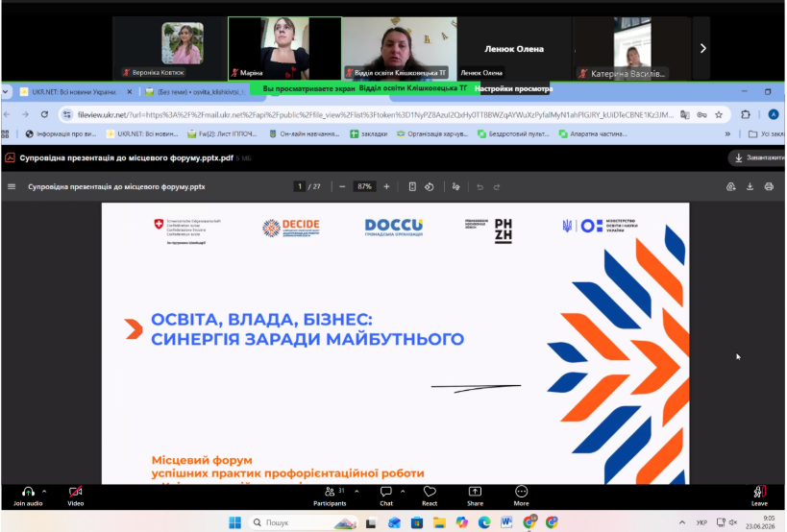The image size is (787, 532).
Task: Expand the arrow next to Participants
Action: click(357, 492)
